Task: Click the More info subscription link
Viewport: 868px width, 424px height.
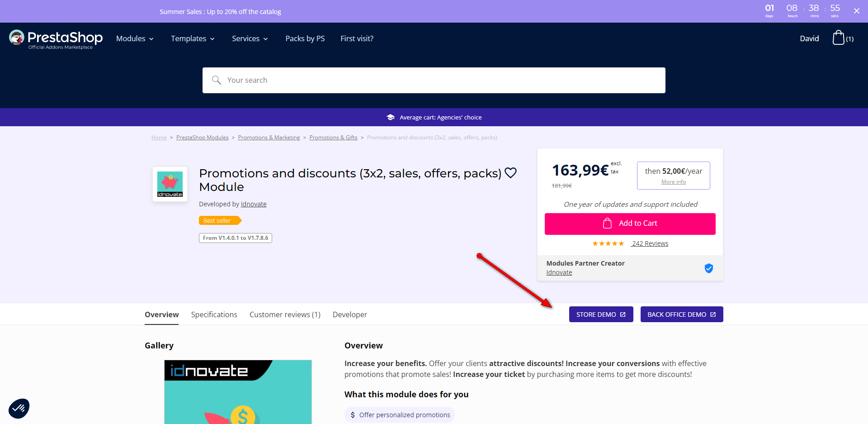Action: (x=674, y=182)
